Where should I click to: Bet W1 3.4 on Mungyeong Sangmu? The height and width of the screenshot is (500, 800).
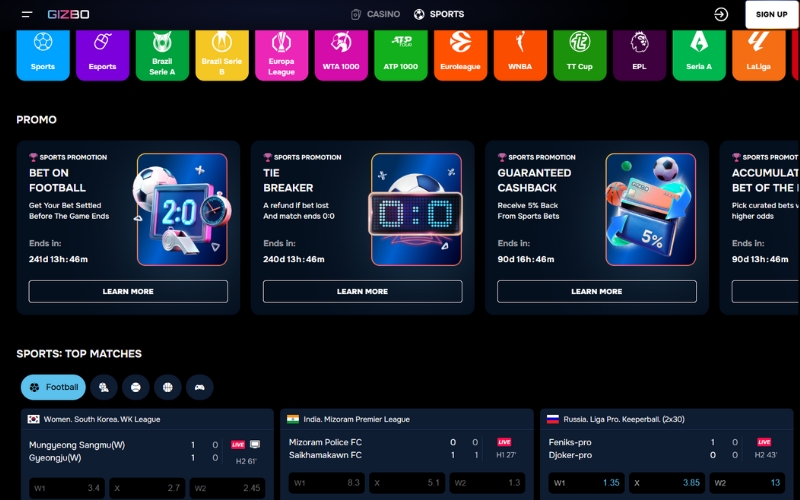click(x=67, y=488)
